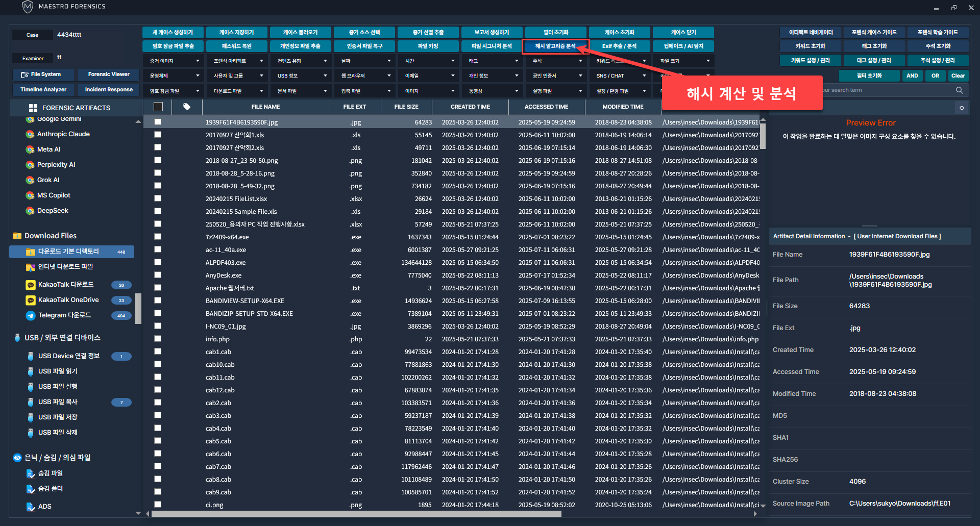Click the Anthropic Claude artifact icon
The width and height of the screenshot is (980, 526).
pos(30,134)
